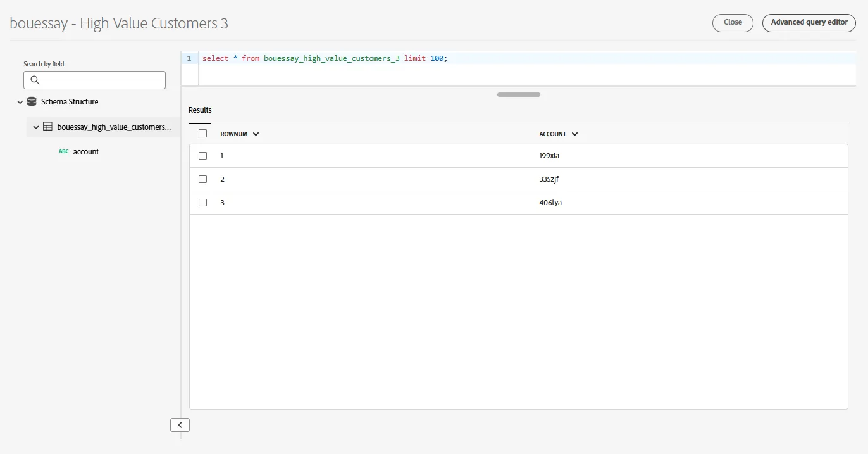Open the ACCOUNT column dropdown

point(574,134)
